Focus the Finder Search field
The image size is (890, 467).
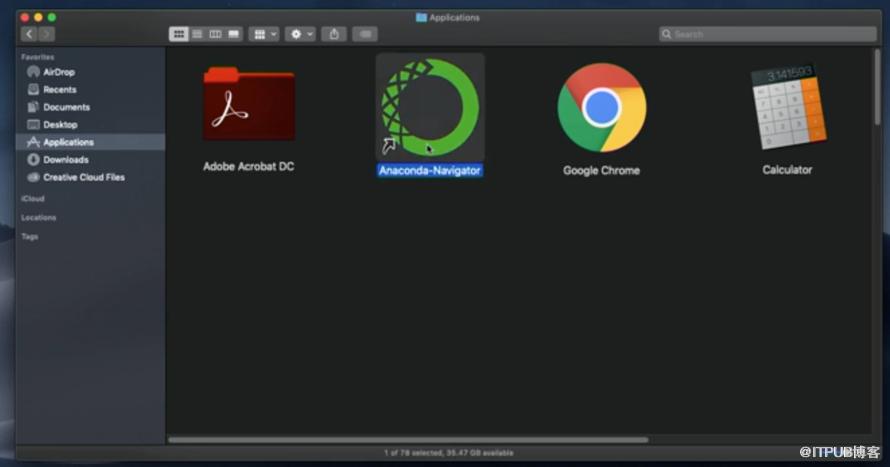(x=767, y=34)
